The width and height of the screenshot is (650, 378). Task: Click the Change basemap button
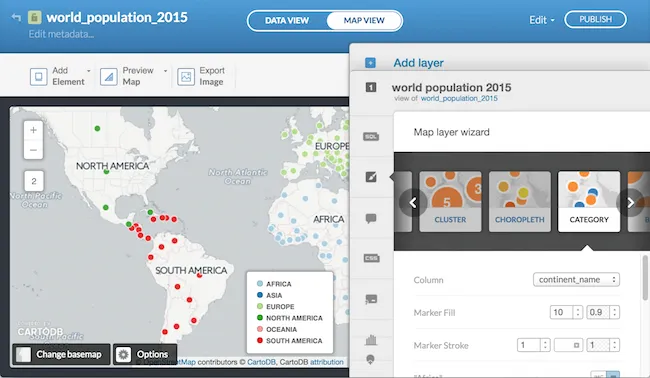pyautogui.click(x=61, y=354)
